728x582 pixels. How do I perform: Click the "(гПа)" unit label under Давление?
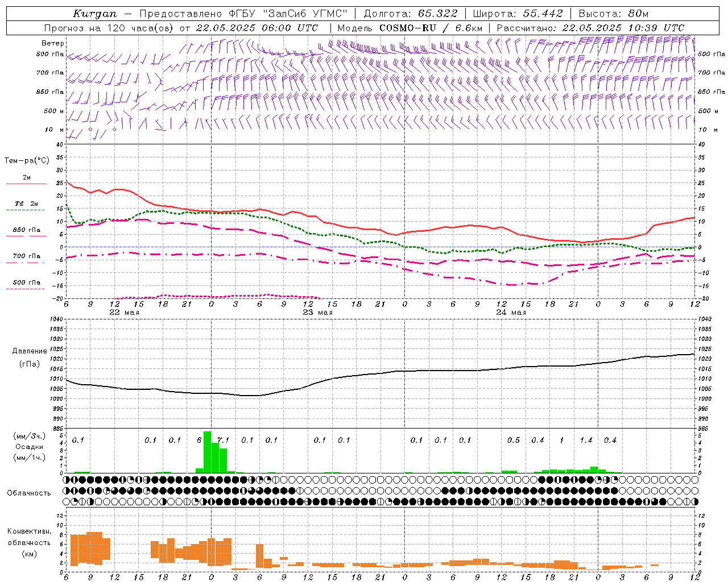coord(29,364)
